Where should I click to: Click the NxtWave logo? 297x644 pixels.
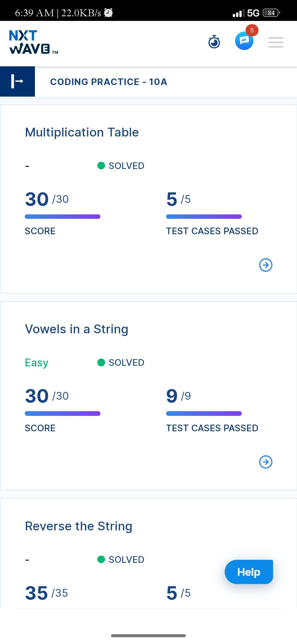tap(34, 42)
